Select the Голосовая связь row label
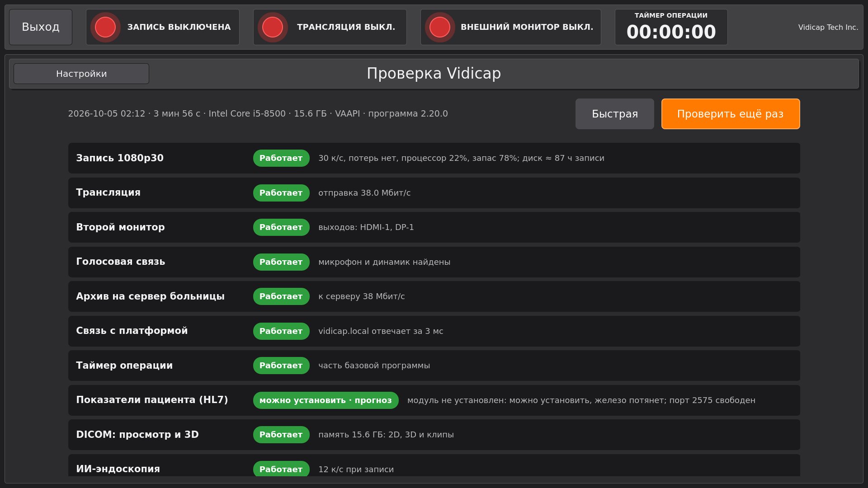Screen dimensions: 868x488 click(120, 262)
